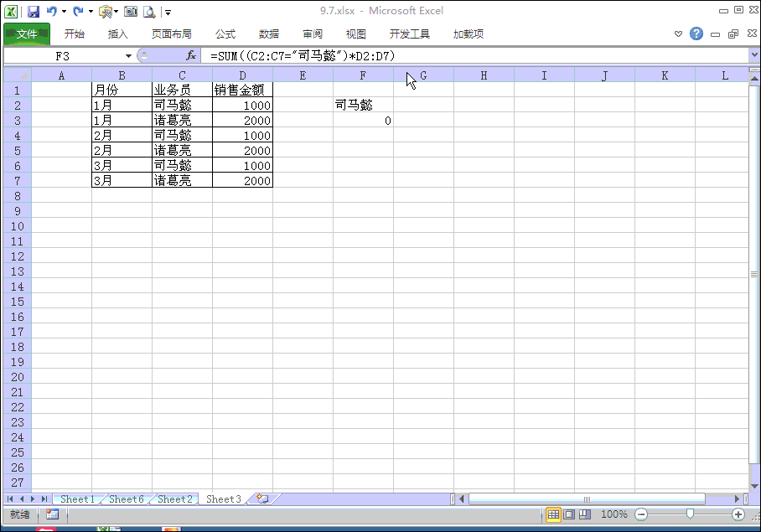Switch to the 审阅 ribbon tab

coord(313,34)
